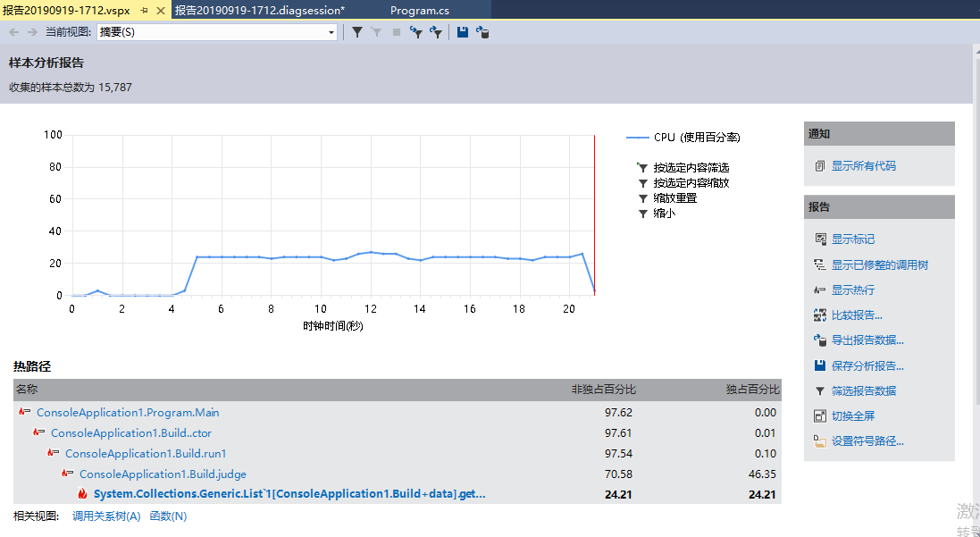Click the 46.35 exclusive percent value
This screenshot has height=537, width=980.
coord(762,474)
